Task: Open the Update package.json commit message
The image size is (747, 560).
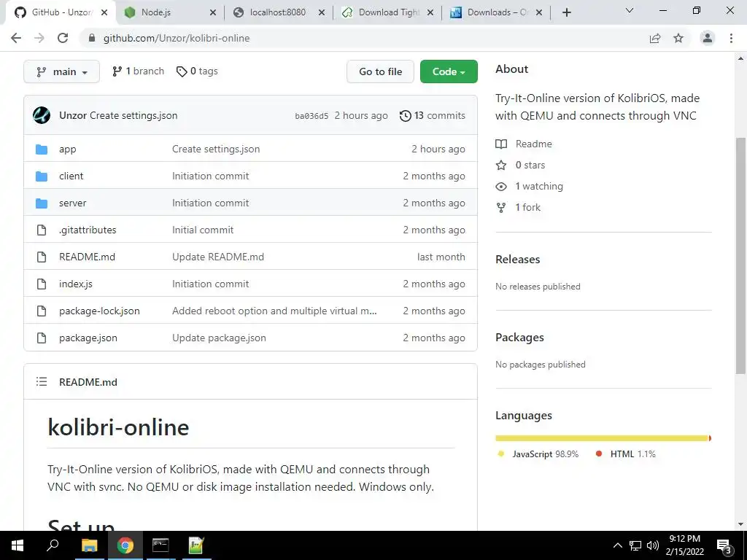Action: coord(219,338)
